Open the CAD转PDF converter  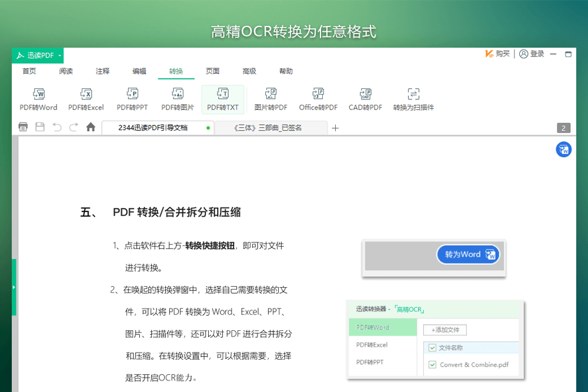[365, 99]
